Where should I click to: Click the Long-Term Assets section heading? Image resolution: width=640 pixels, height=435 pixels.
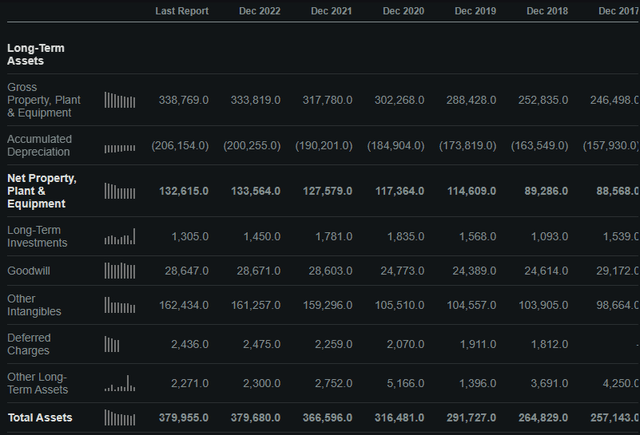click(36, 54)
